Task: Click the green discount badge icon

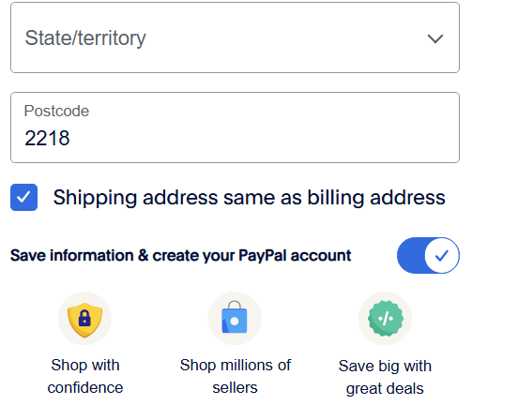Action: coord(385,319)
